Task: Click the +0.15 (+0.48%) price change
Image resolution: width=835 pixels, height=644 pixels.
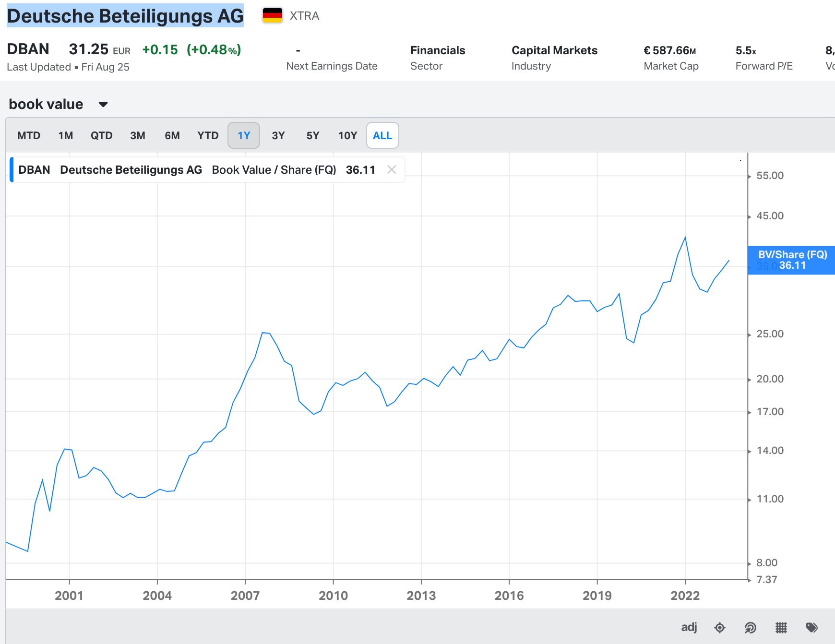Action: [x=192, y=49]
